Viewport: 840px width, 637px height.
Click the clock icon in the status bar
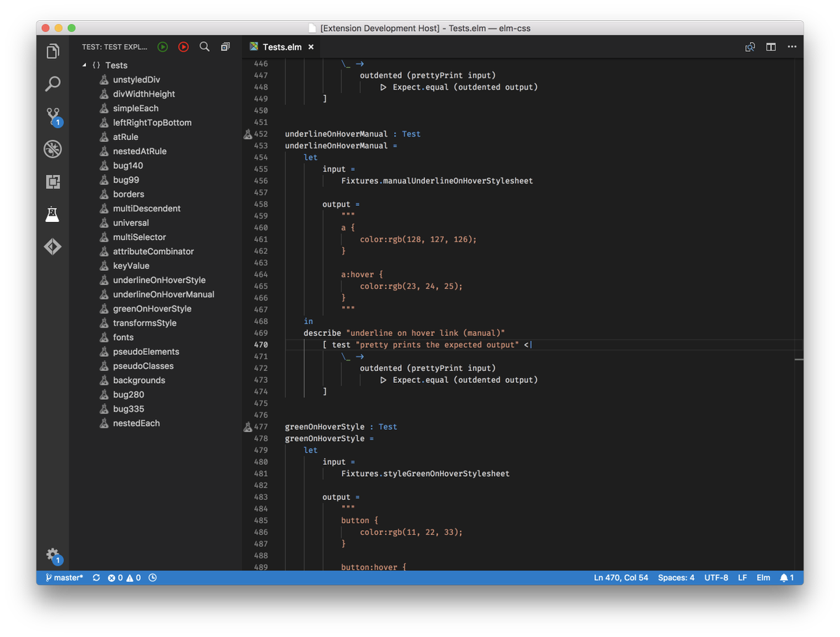(153, 577)
